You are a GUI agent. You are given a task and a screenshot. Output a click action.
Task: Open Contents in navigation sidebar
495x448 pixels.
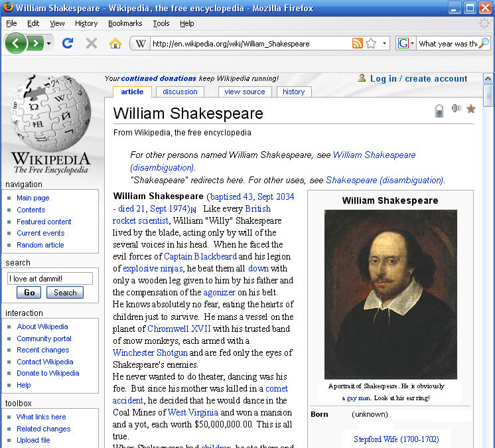tap(31, 210)
